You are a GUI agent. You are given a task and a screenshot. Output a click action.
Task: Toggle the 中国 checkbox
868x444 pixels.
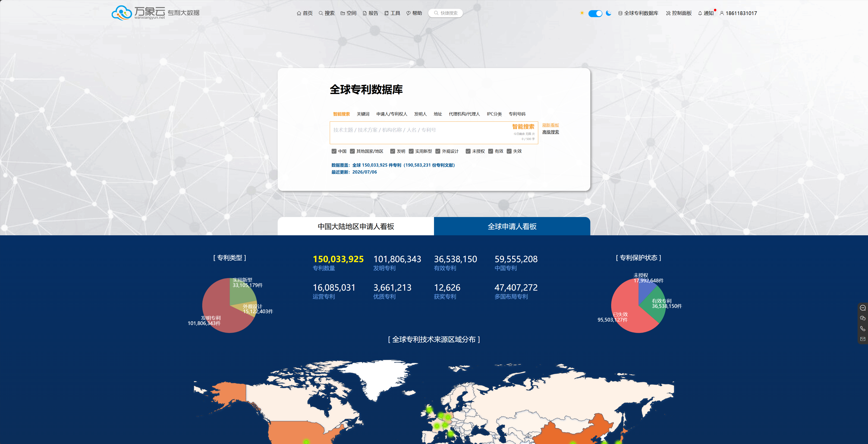[334, 151]
